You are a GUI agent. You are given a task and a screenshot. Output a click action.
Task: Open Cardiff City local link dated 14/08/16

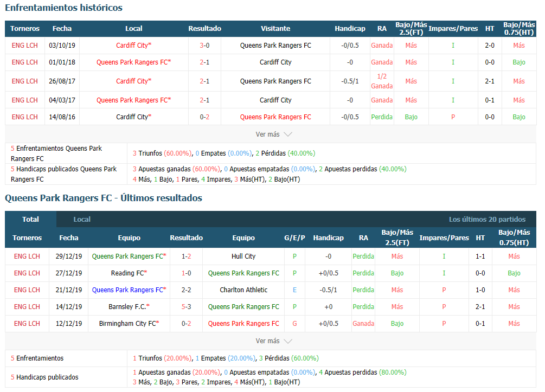[134, 117]
